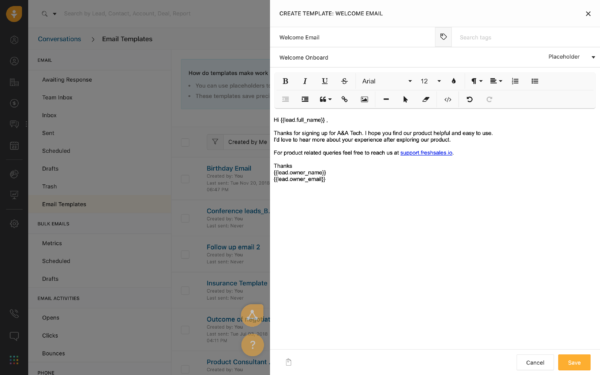This screenshot has height=375, width=600.
Task: Open settings gear in left rail
Action: coord(14,224)
